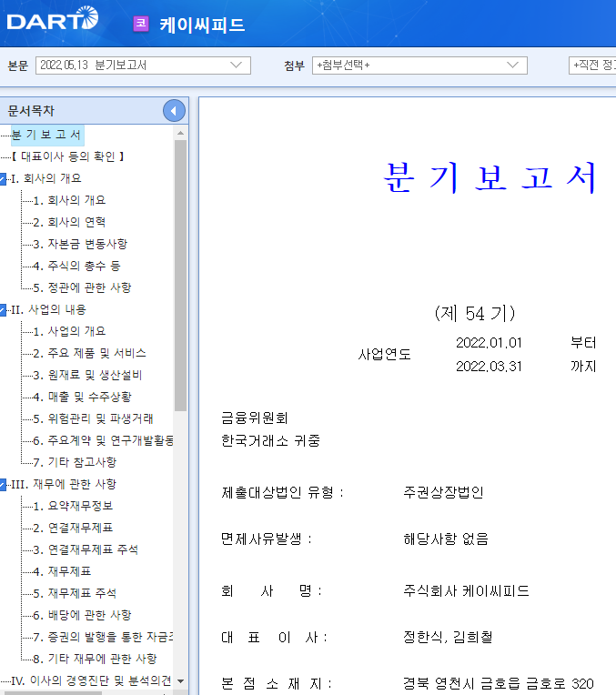The height and width of the screenshot is (695, 616).
Task: Select 분 기 보 고 서 in the document tree
Action: tap(47, 135)
